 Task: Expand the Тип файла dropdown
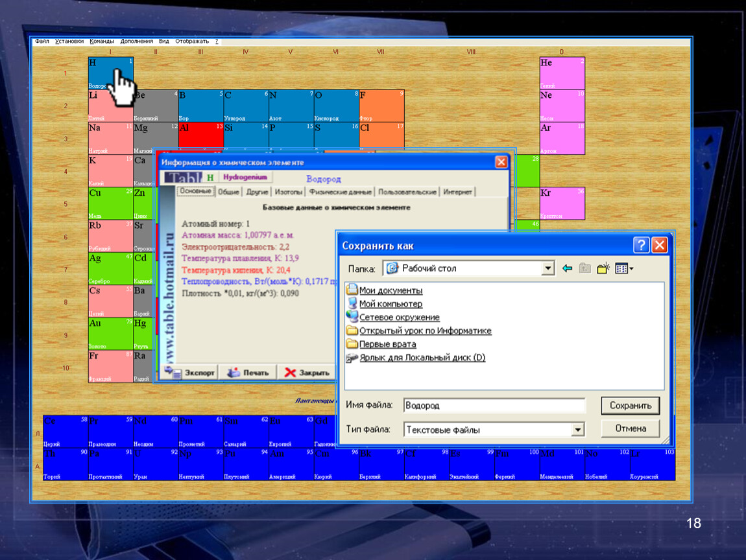click(x=577, y=430)
